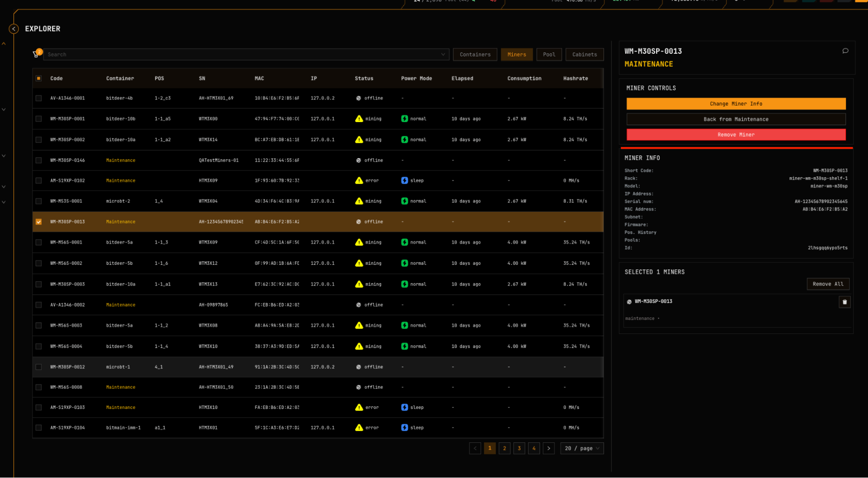The height and width of the screenshot is (478, 868).
Task: Click the Back from Maintenance button
Action: 736,119
